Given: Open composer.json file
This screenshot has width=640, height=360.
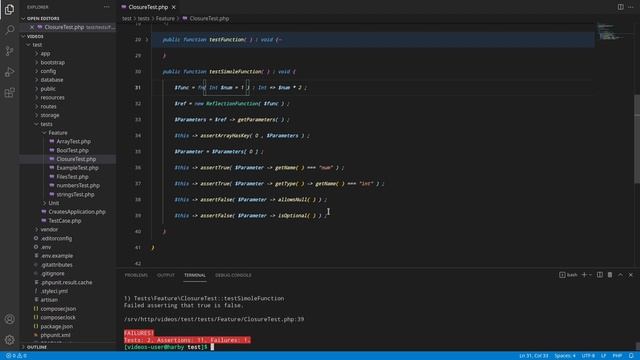Looking at the screenshot, I should tap(58, 309).
